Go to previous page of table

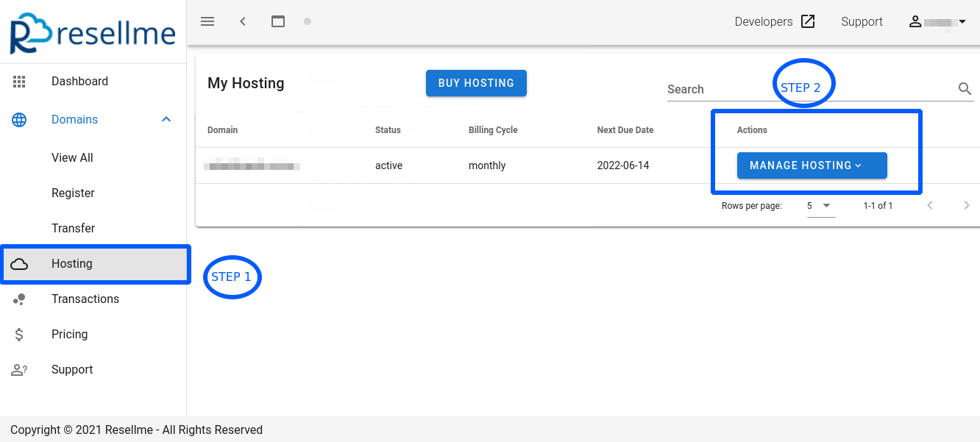pyautogui.click(x=930, y=205)
